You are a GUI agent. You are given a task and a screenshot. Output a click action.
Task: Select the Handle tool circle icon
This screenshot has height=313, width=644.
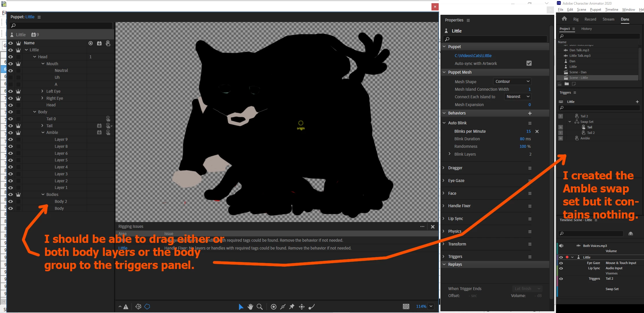273,307
